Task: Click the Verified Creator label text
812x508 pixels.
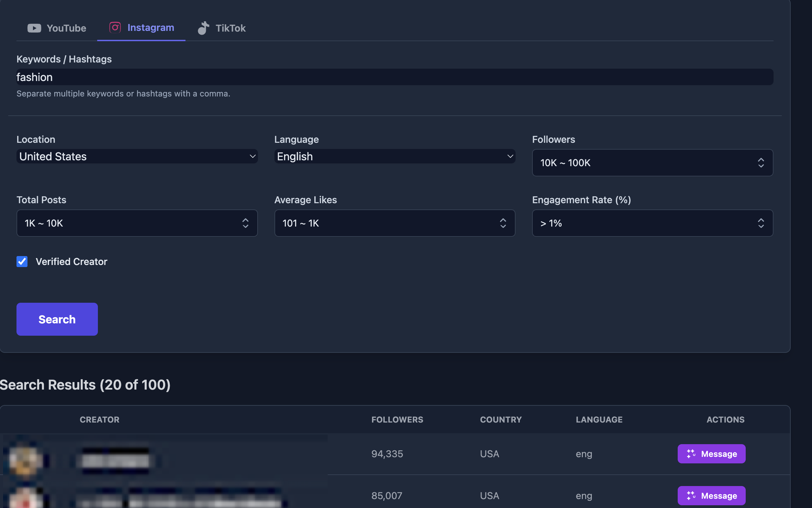Action: [71, 262]
